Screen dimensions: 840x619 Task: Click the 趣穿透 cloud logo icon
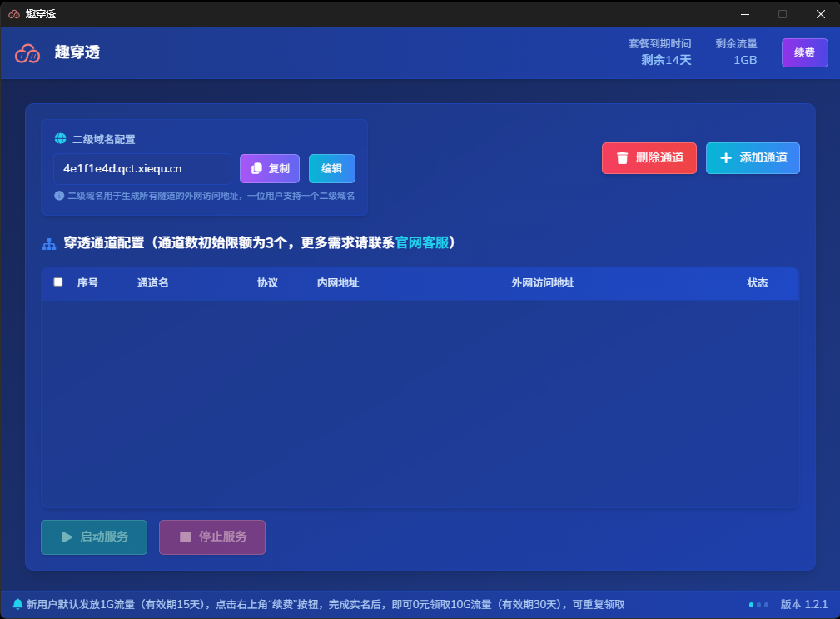27,52
